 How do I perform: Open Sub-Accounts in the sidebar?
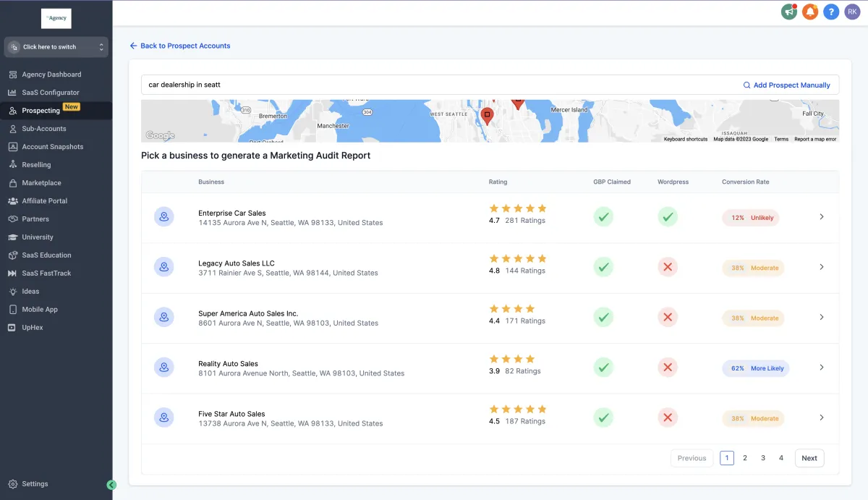[x=43, y=129]
